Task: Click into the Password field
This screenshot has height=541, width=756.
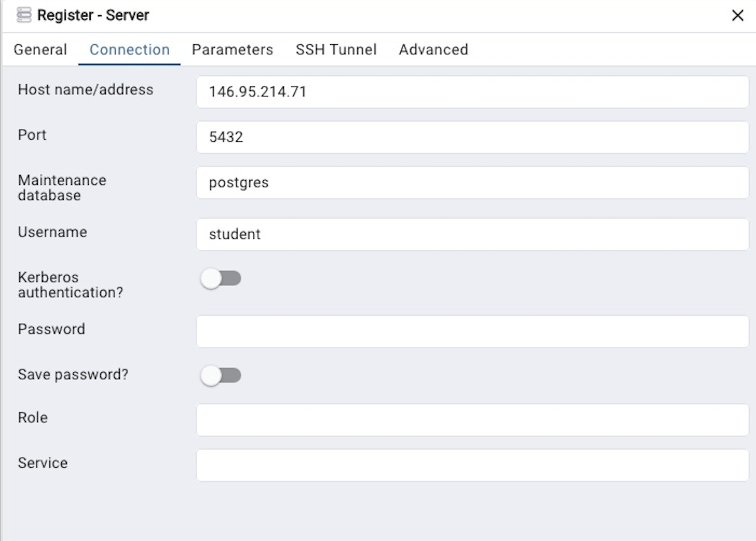Action: [x=472, y=331]
